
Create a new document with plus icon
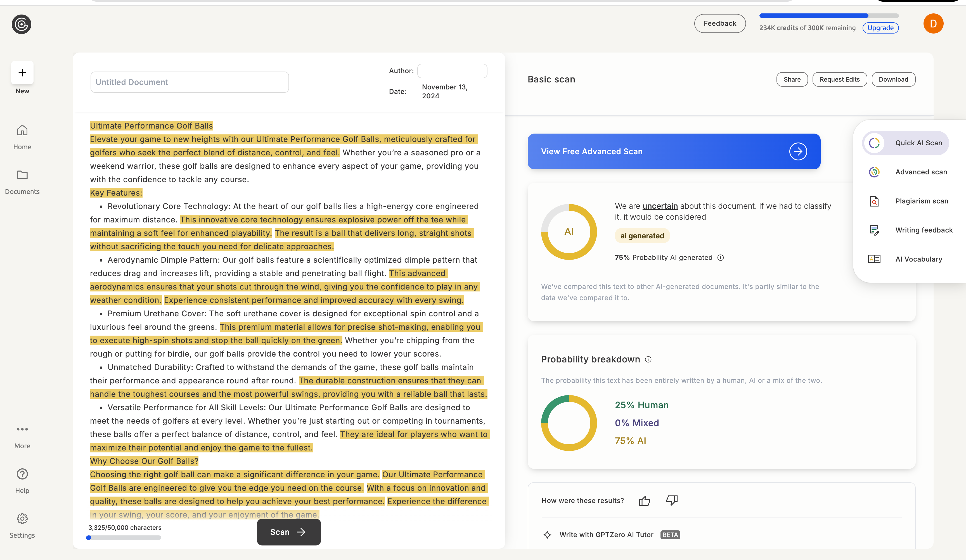tap(22, 73)
